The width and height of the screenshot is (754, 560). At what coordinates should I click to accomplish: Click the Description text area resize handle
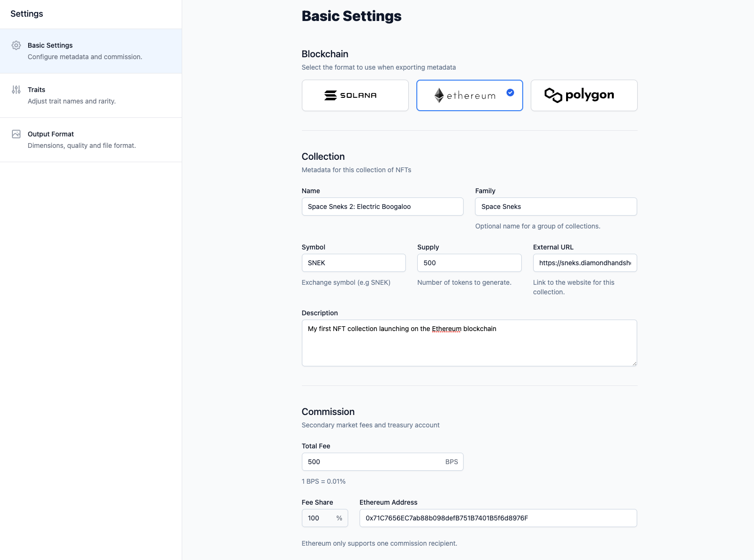tap(634, 363)
